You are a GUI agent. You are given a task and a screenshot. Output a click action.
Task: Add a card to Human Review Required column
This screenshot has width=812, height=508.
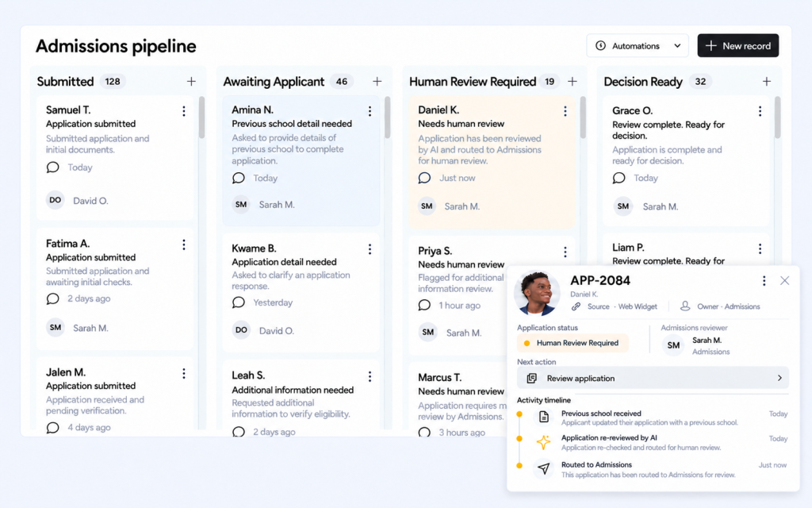point(573,82)
